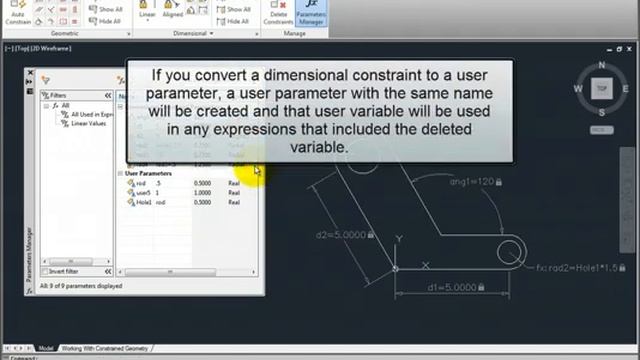The height and width of the screenshot is (360, 640).
Task: Switch to the Model tab
Action: tap(46, 348)
